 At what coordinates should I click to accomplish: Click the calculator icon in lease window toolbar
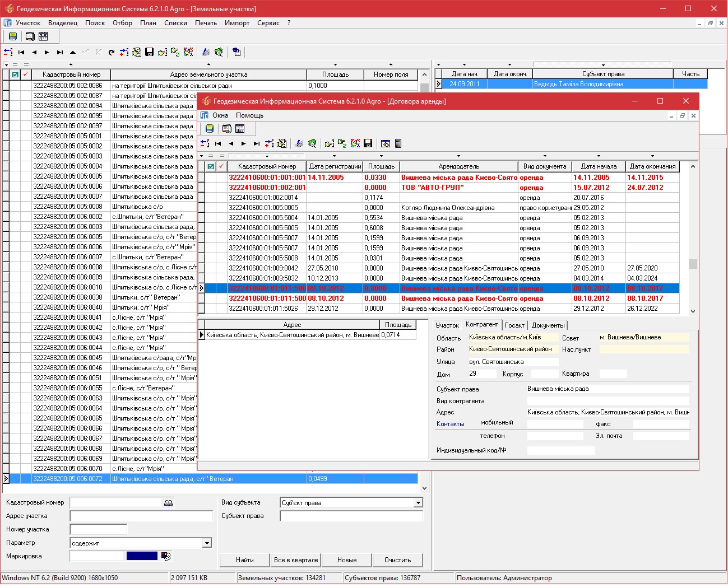pyautogui.click(x=398, y=143)
